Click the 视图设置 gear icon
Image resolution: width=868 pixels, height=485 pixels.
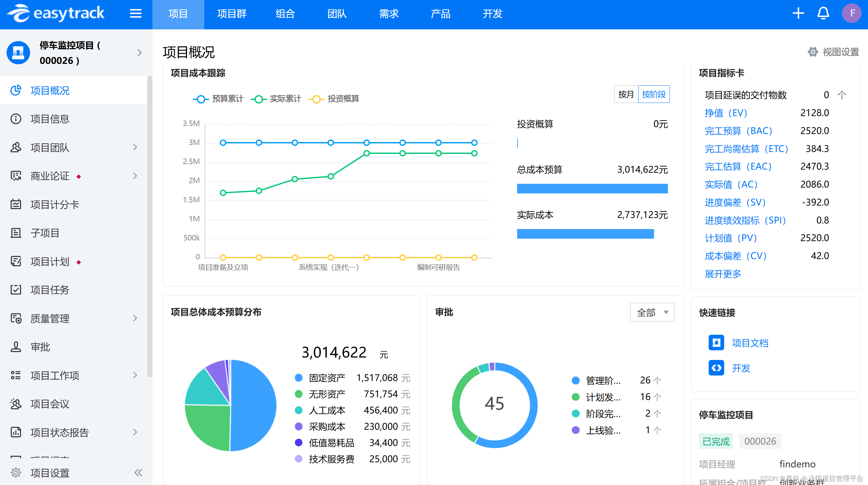[x=813, y=52]
